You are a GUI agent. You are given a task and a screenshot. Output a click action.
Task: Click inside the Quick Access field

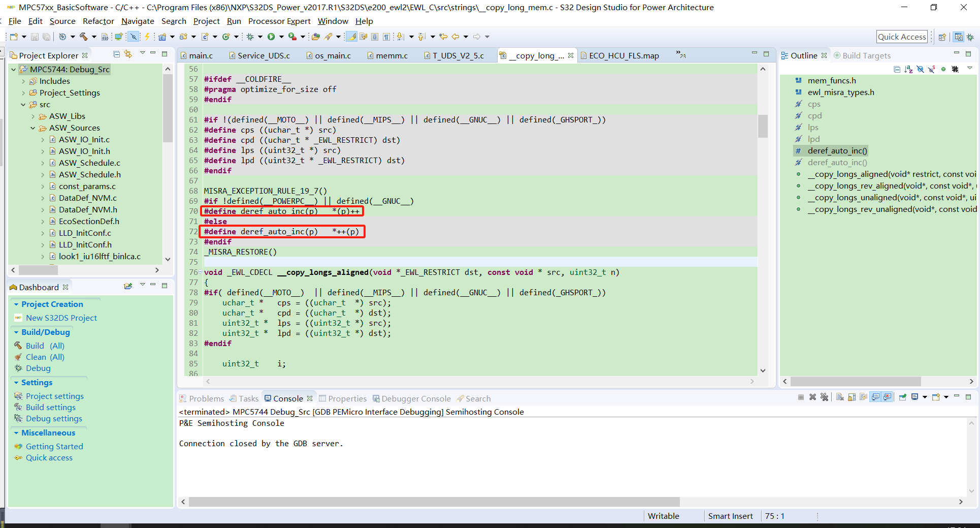tap(902, 36)
